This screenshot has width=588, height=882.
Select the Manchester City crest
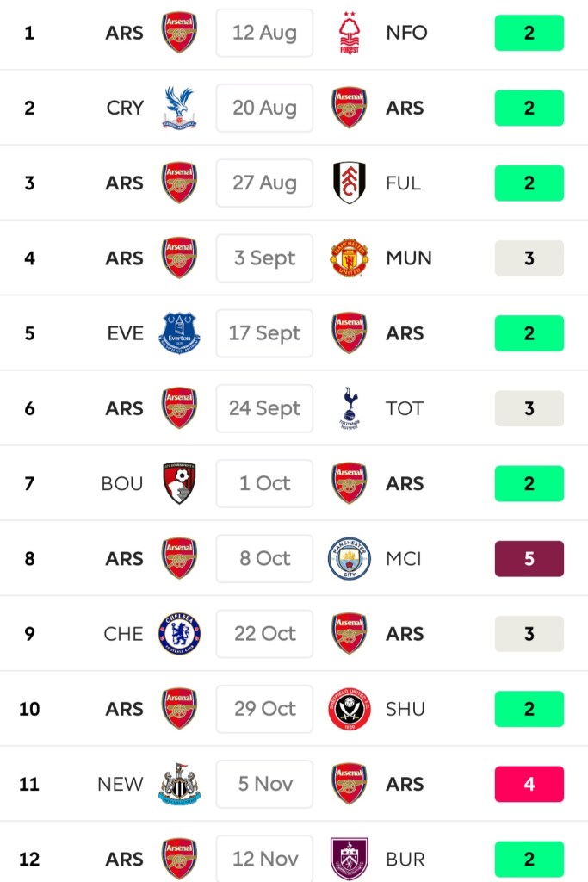pyautogui.click(x=350, y=558)
